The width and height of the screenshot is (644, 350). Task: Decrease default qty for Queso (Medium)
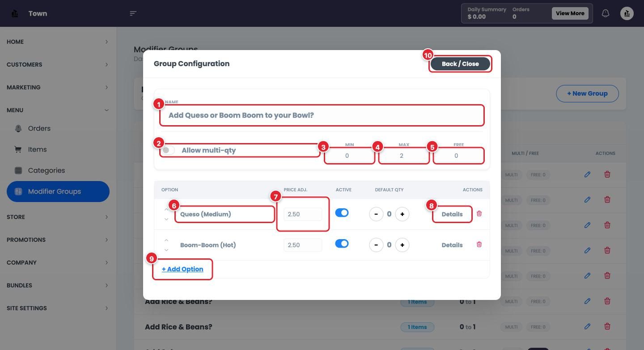point(376,214)
